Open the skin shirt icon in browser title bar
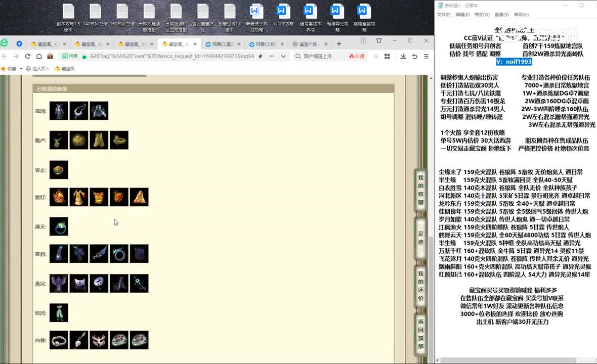Image resolution: width=597 pixels, height=364 pixels. pos(379,40)
